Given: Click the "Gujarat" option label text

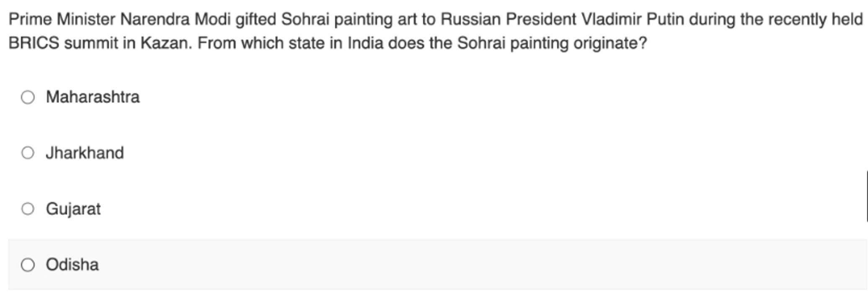Looking at the screenshot, I should [x=73, y=209].
